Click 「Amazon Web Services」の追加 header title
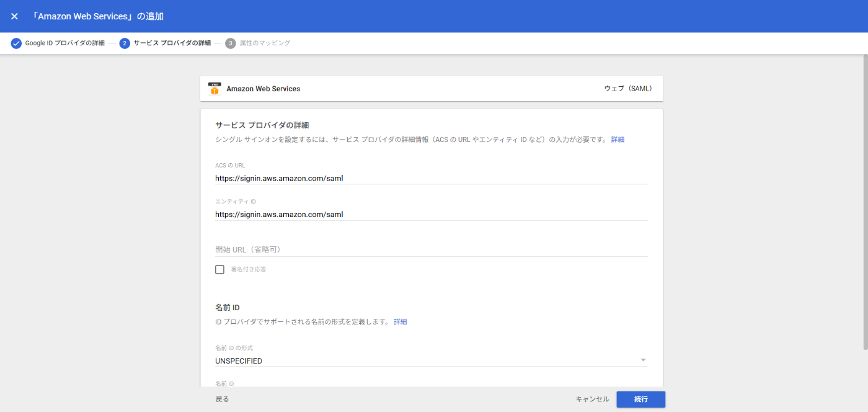868x412 pixels. (97, 16)
